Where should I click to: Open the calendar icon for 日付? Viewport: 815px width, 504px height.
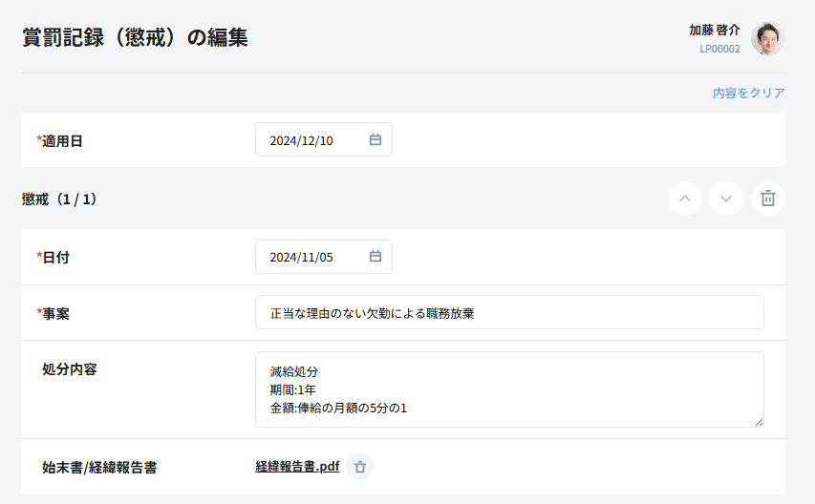375,257
